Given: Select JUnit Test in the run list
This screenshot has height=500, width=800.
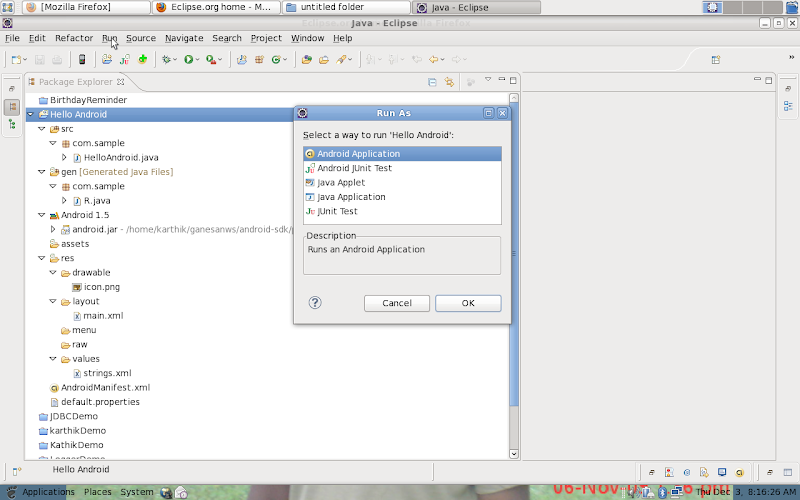Looking at the screenshot, I should click(x=402, y=211).
